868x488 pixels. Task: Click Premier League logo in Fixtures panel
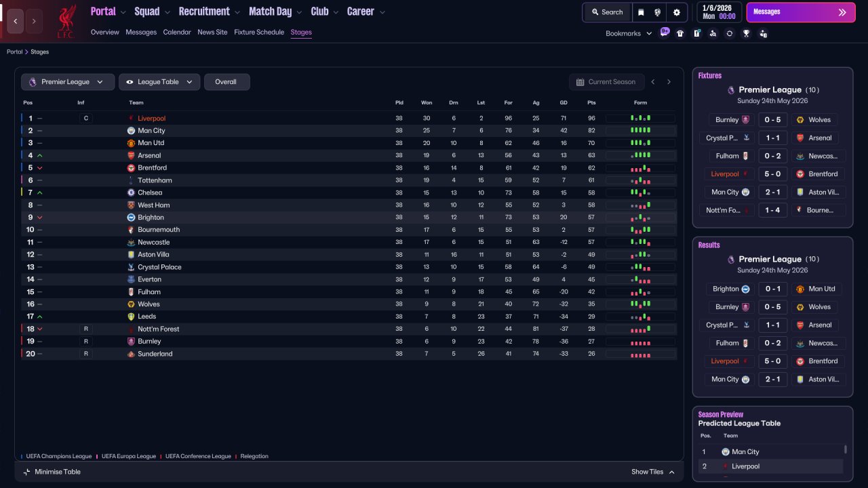click(731, 89)
